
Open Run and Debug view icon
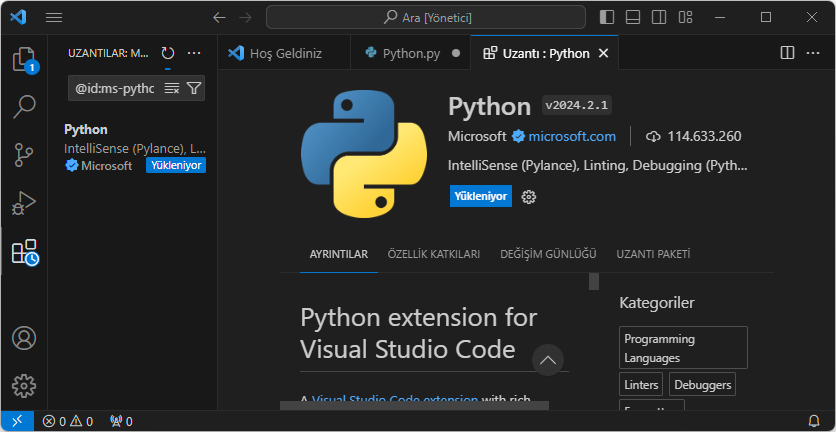pos(24,203)
